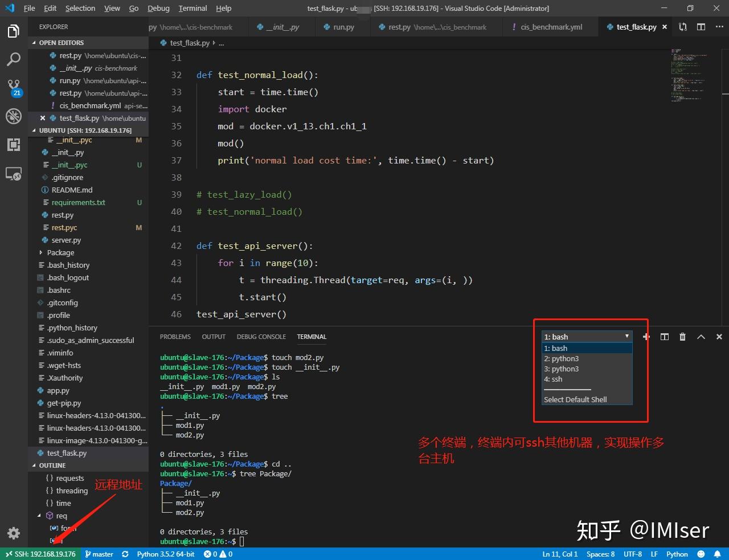Open Source Control showing 21 changes
Viewport: 729px width, 560px height.
tap(14, 88)
